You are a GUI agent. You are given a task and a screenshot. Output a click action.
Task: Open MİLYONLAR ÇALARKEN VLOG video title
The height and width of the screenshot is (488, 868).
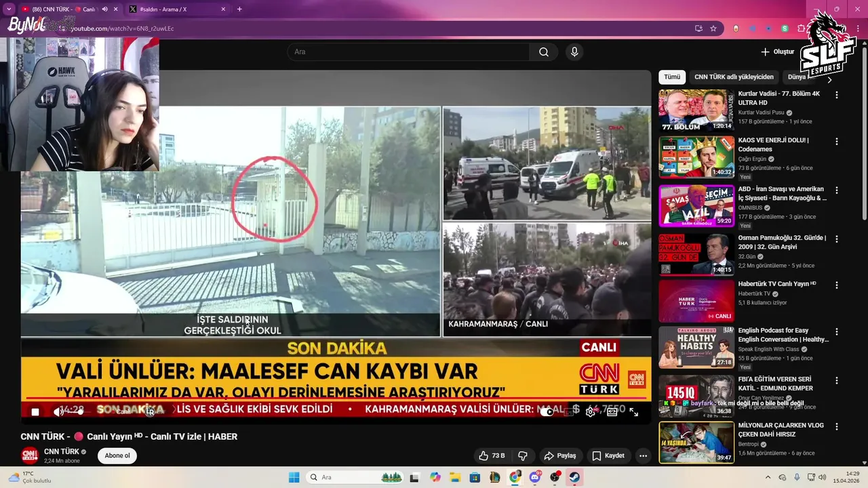click(781, 430)
